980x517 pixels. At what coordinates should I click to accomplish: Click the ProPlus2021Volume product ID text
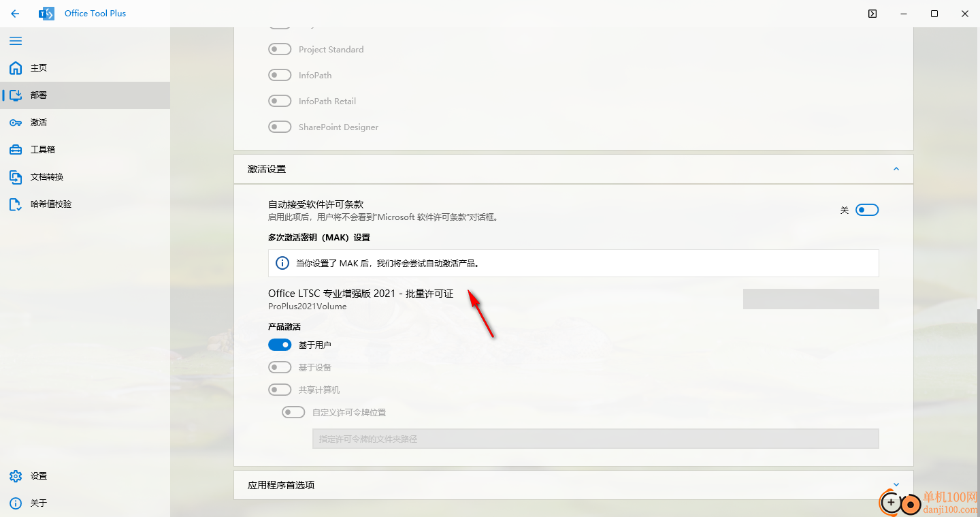click(308, 307)
